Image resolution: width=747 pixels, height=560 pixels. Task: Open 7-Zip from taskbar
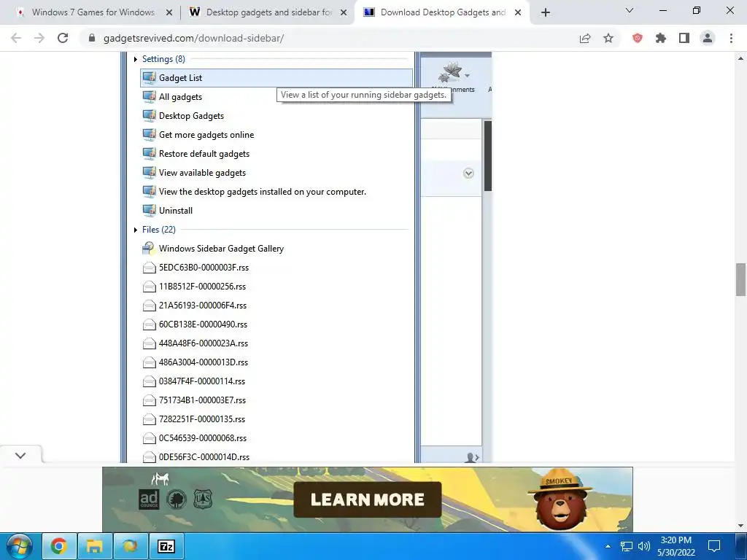(166, 546)
